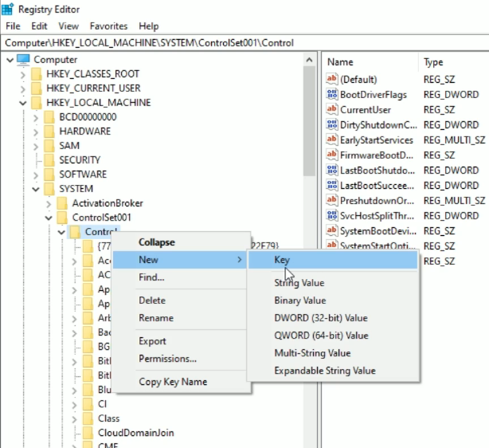The width and height of the screenshot is (489, 448).
Task: Open the File menu
Action: point(13,26)
